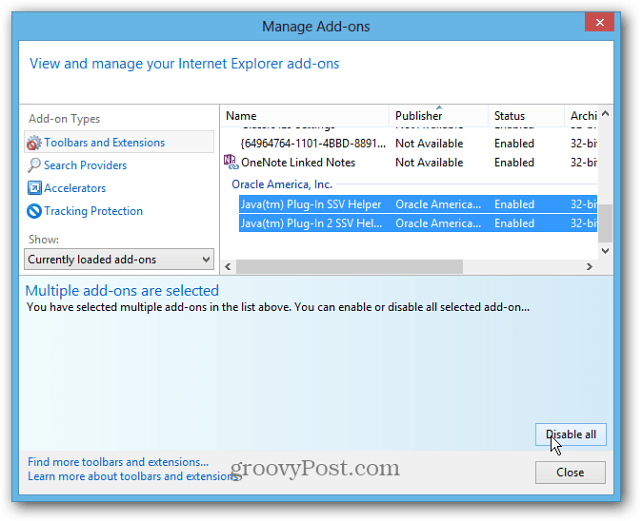640x521 pixels.
Task: Sort list by the Status column header
Action: [527, 116]
